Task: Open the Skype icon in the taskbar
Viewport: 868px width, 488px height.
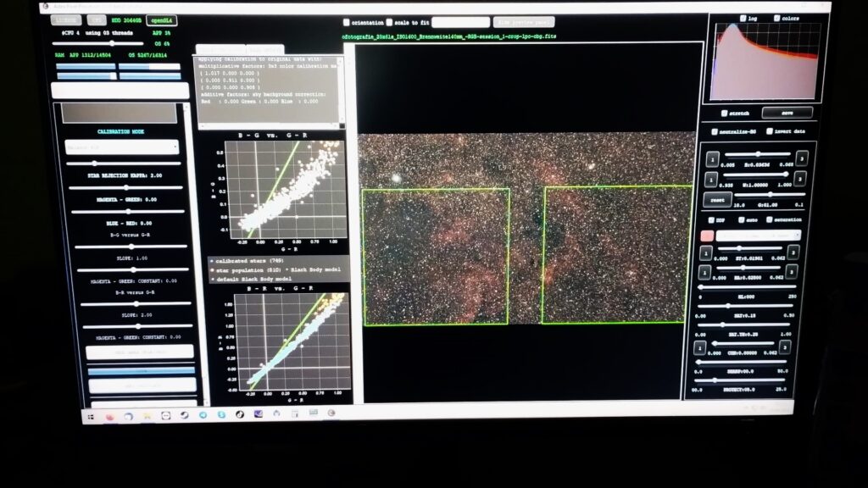Action: 222,415
